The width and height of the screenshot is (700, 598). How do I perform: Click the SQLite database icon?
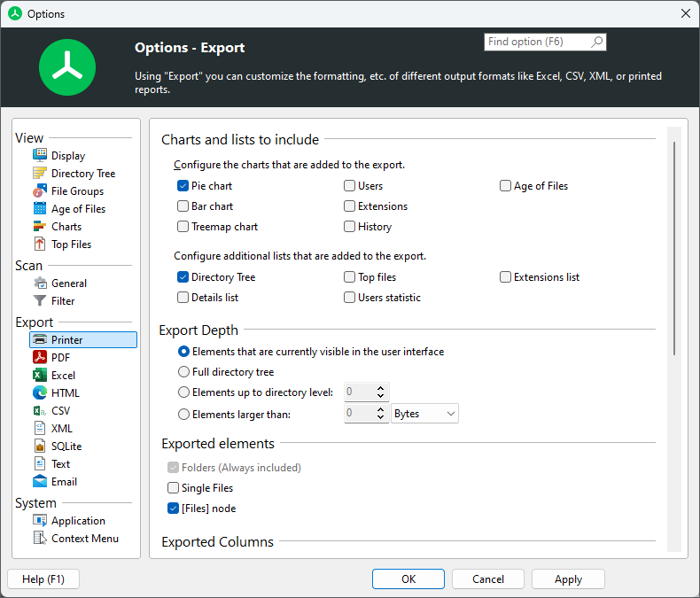tap(40, 447)
